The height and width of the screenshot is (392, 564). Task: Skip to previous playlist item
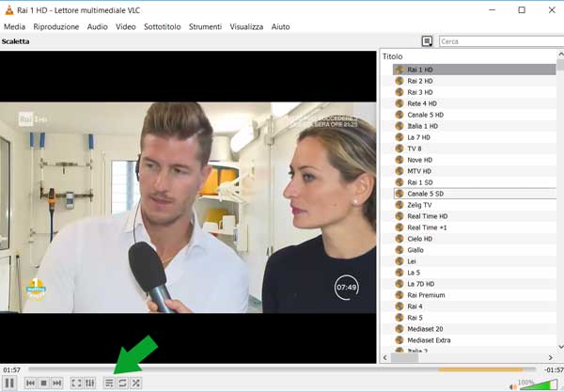pos(31,383)
